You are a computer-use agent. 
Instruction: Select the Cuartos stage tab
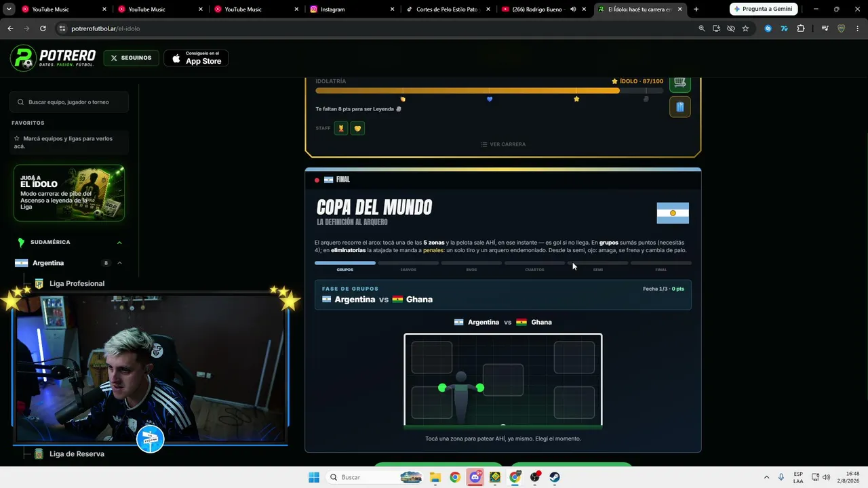coord(534,266)
